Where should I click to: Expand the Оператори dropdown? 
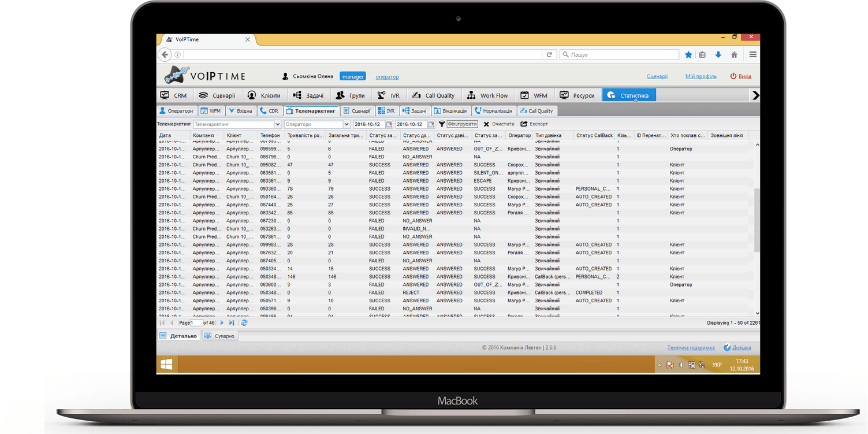347,124
